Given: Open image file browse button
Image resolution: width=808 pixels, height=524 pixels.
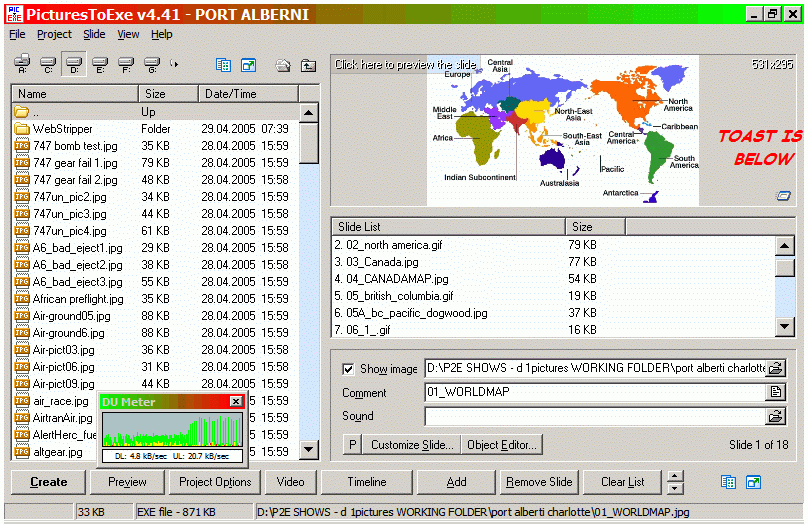Looking at the screenshot, I should point(775,369).
